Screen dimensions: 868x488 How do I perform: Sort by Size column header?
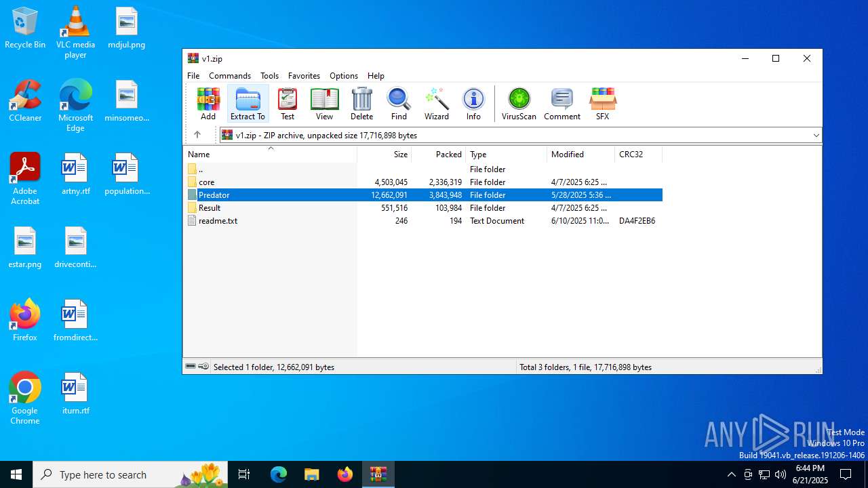click(384, 154)
